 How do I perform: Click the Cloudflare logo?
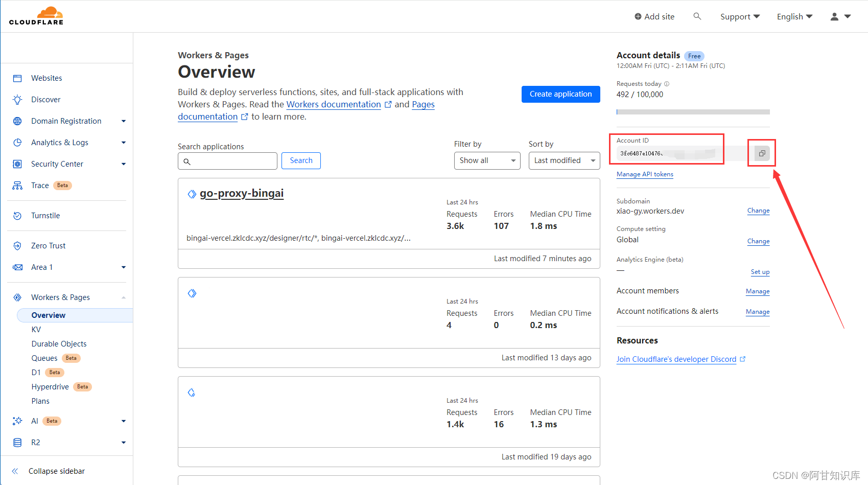[36, 16]
